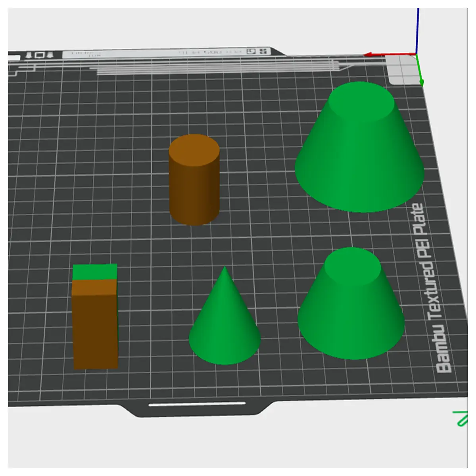Click the white label box at plate's left
The height and width of the screenshot is (476, 476).
tap(13, 58)
